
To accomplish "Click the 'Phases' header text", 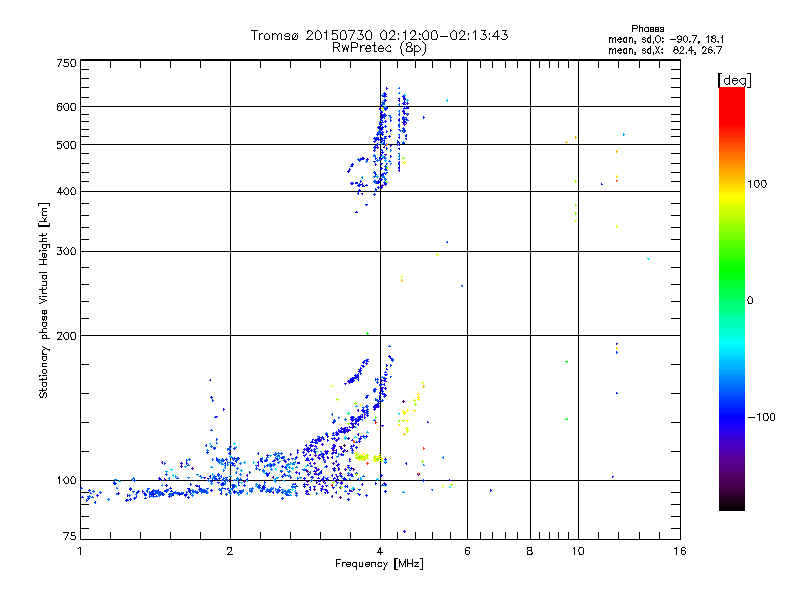I will (647, 29).
